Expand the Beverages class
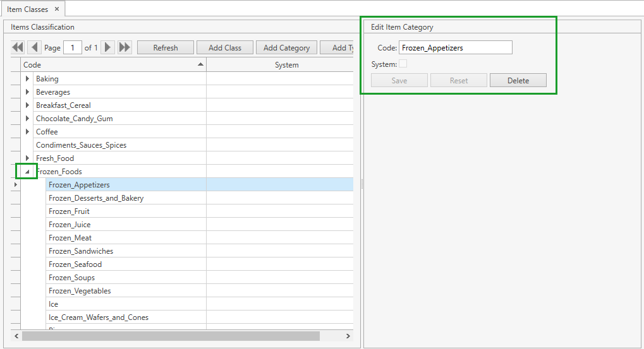 (27, 92)
